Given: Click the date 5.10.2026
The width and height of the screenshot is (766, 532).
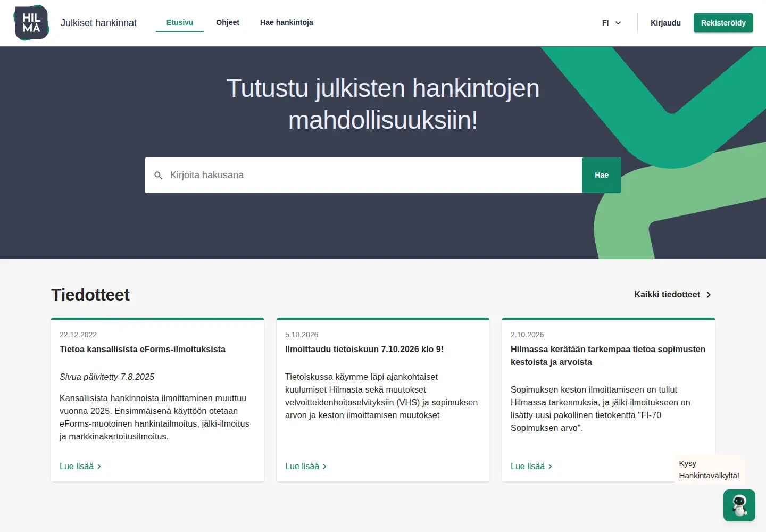Looking at the screenshot, I should click(302, 335).
